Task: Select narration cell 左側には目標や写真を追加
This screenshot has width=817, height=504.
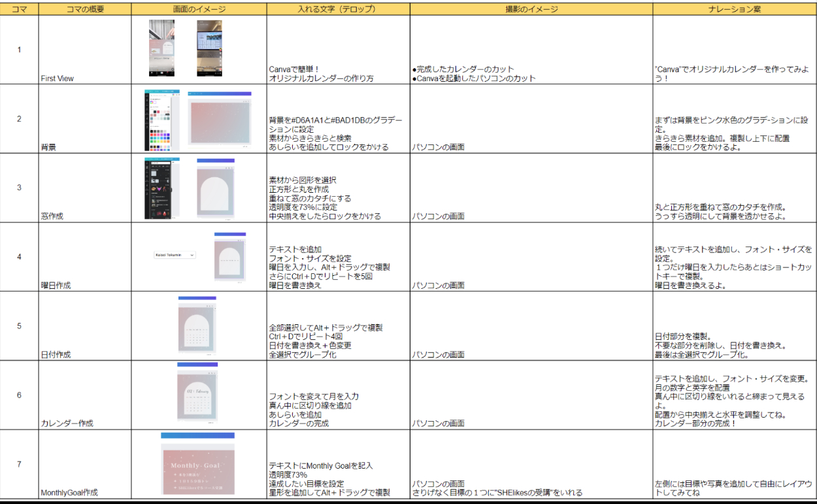Action: coord(735,464)
